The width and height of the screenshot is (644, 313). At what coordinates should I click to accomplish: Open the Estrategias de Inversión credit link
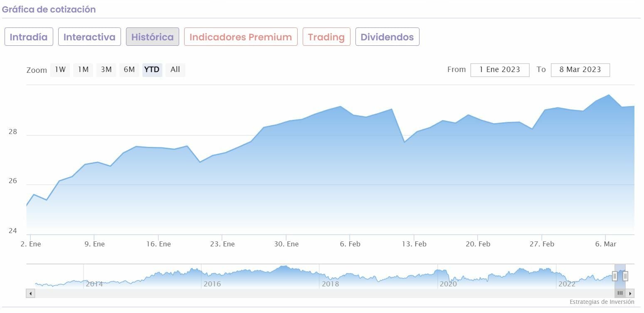point(602,302)
